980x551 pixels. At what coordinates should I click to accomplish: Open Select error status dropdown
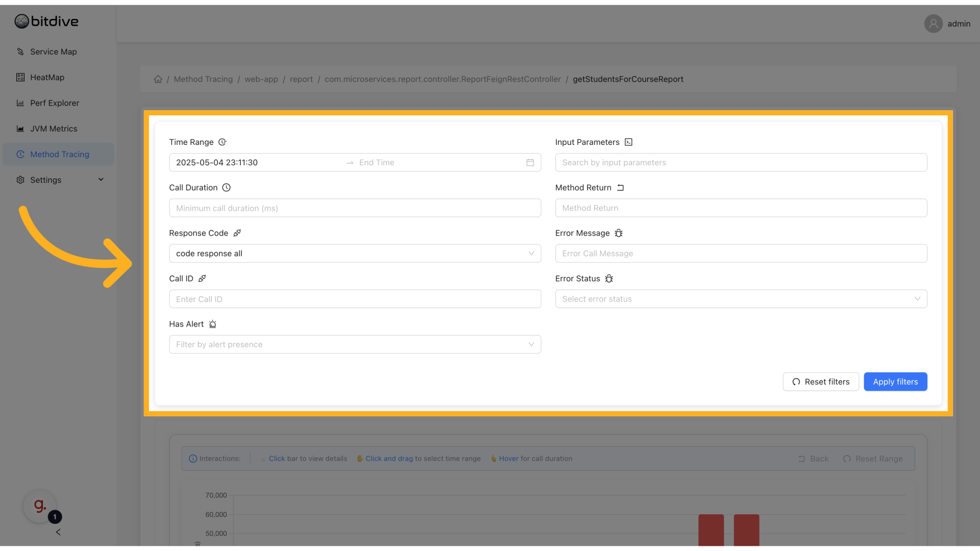tap(741, 299)
